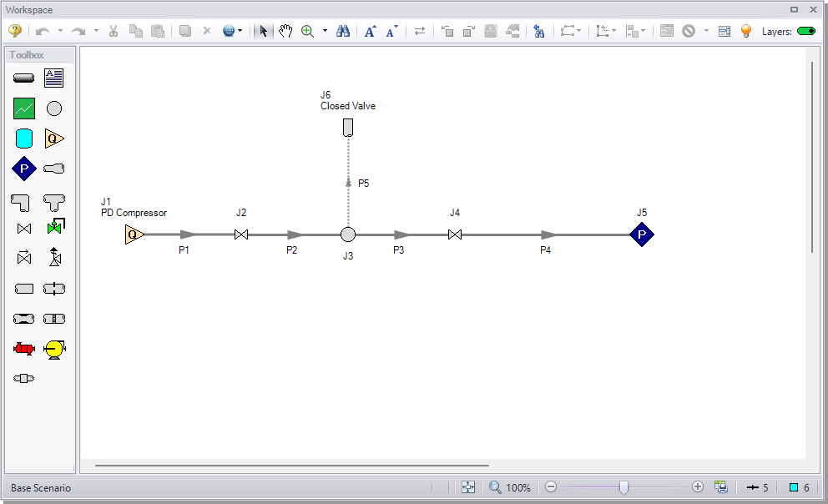Viewport: 828px width, 504px height.
Task: Activate the Selection arrow pointer tool
Action: [x=263, y=31]
